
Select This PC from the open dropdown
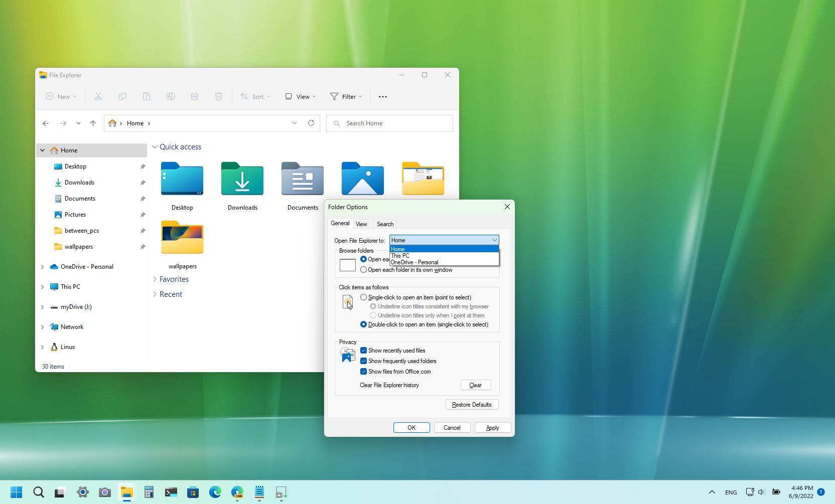[x=400, y=256]
